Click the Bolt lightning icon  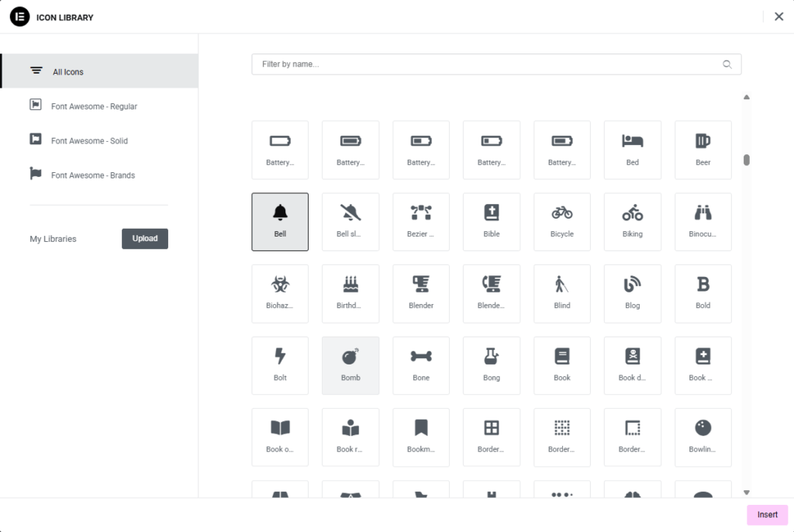tap(280, 365)
